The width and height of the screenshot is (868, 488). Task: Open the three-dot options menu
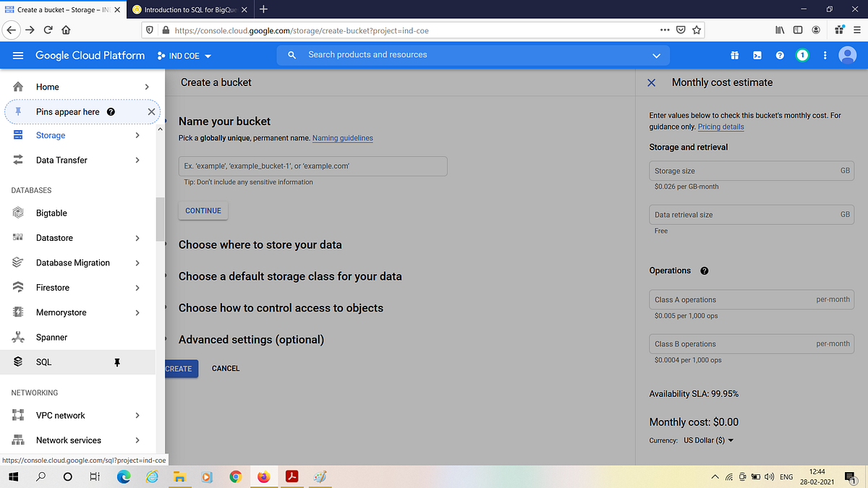(x=825, y=55)
